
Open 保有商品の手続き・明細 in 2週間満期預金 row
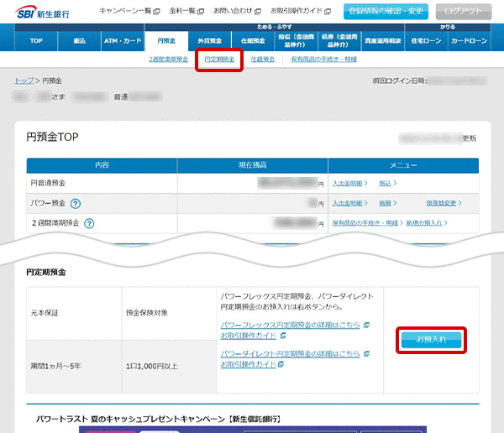[x=365, y=223]
